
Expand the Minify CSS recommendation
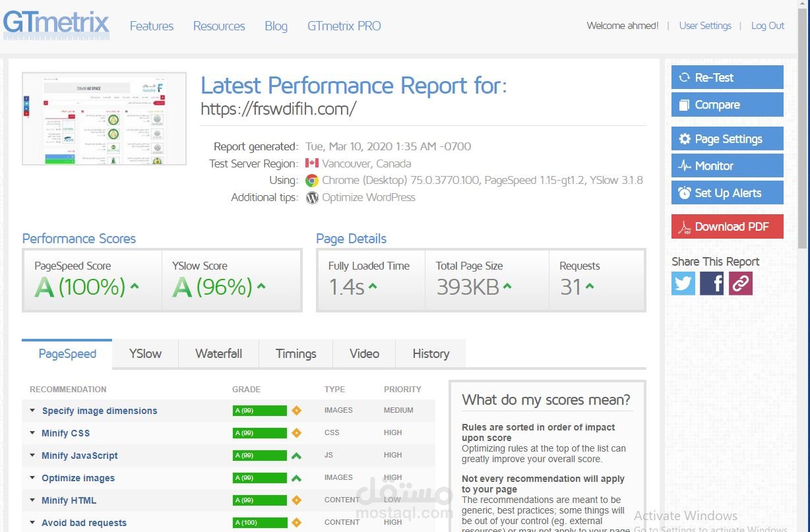tap(32, 433)
